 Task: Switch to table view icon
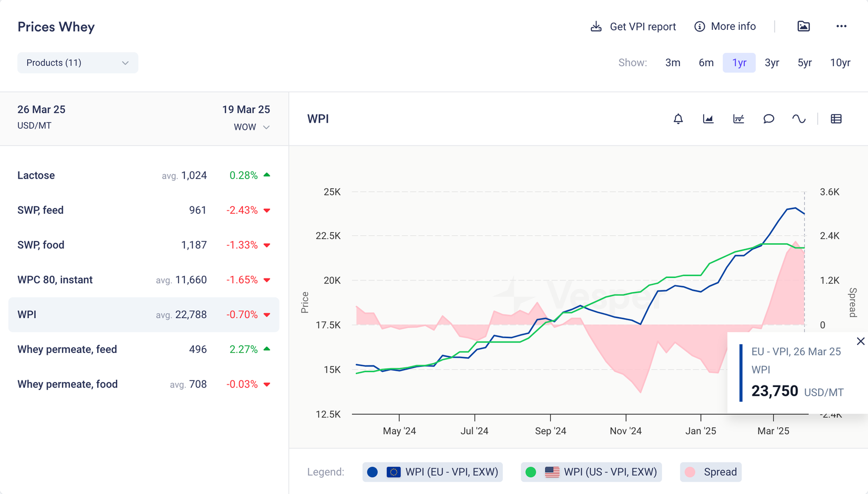tap(836, 119)
